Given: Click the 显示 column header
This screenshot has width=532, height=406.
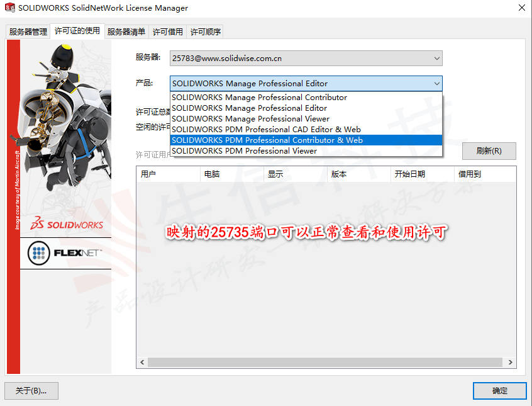Looking at the screenshot, I should 296,174.
